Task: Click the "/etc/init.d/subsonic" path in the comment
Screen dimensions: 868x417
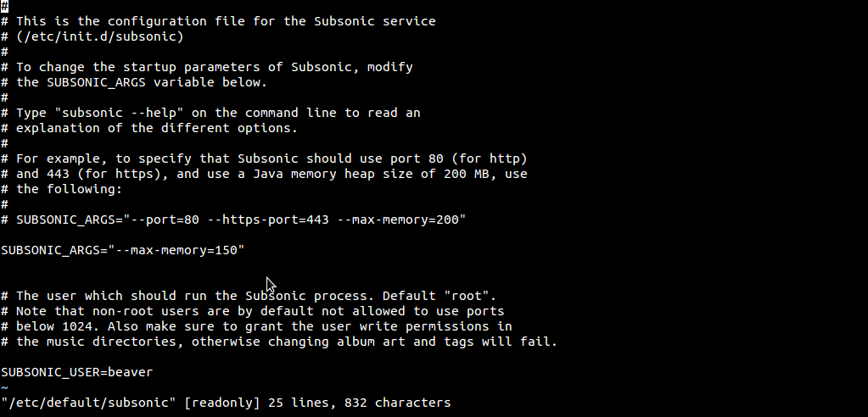Action: tap(99, 36)
